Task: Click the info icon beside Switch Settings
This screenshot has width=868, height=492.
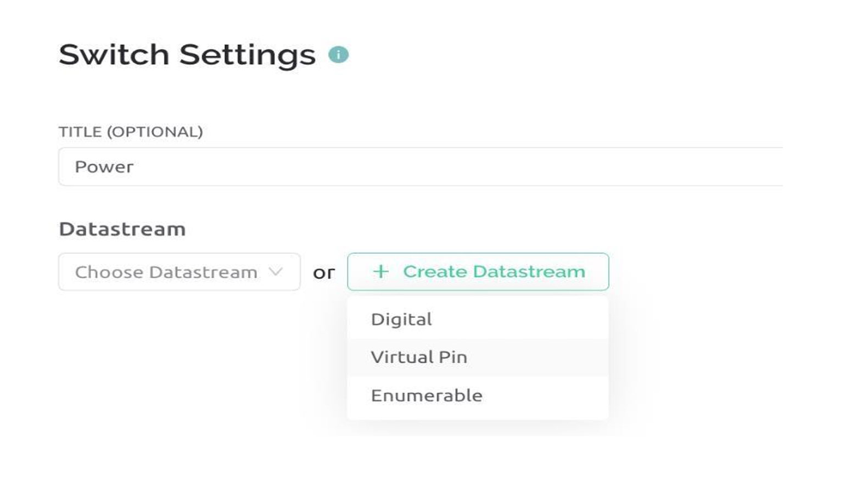Action: coord(339,55)
